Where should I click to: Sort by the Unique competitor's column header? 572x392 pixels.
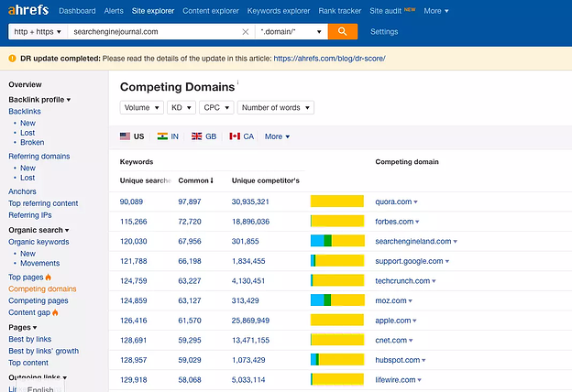click(266, 180)
